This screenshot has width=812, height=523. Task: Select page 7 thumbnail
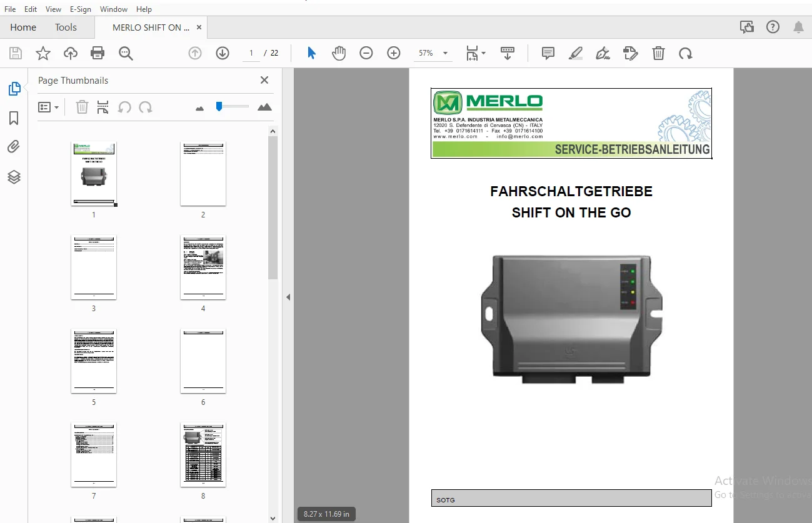tap(94, 455)
